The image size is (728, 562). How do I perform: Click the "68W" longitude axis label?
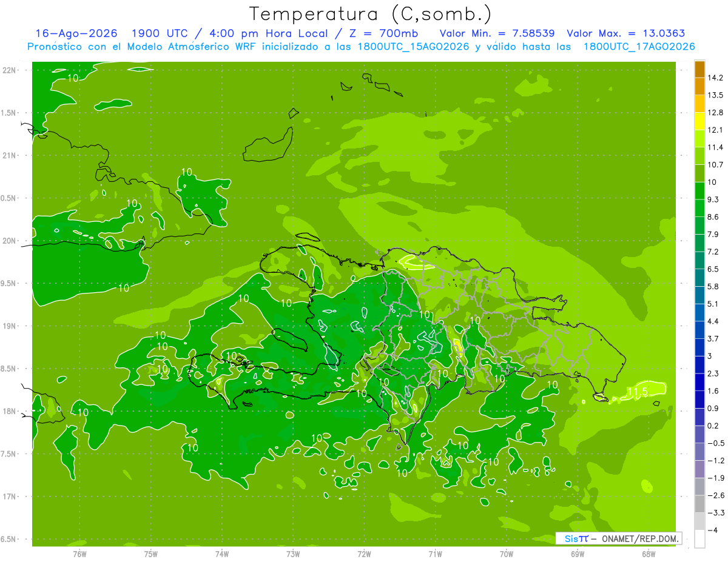pyautogui.click(x=649, y=554)
